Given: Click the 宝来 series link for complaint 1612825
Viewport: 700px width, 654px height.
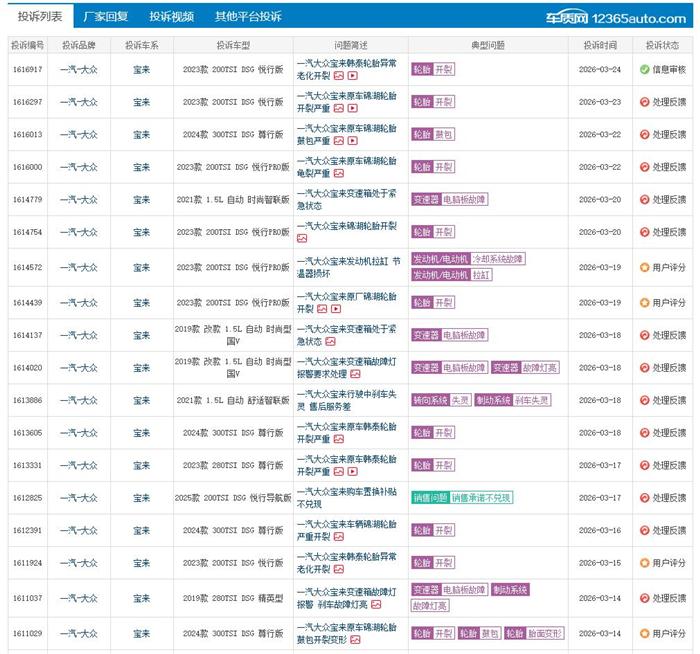Looking at the screenshot, I should [x=141, y=498].
